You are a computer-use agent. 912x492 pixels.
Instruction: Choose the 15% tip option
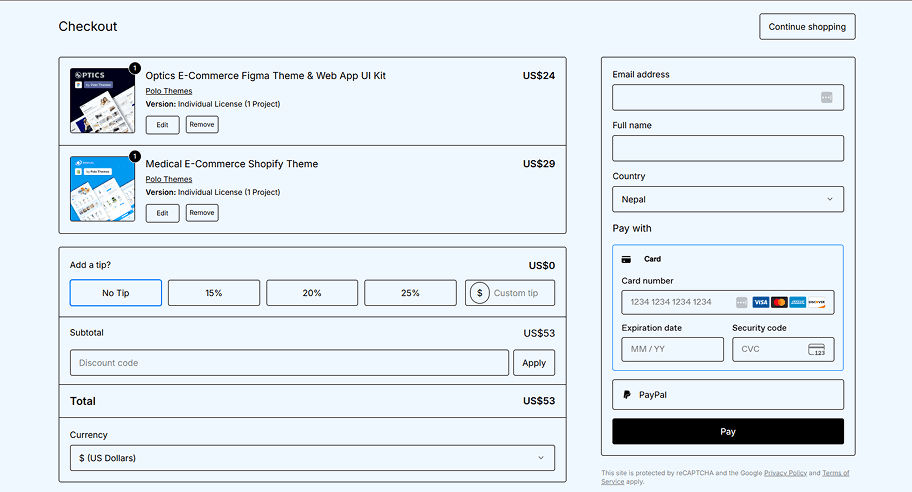point(213,293)
